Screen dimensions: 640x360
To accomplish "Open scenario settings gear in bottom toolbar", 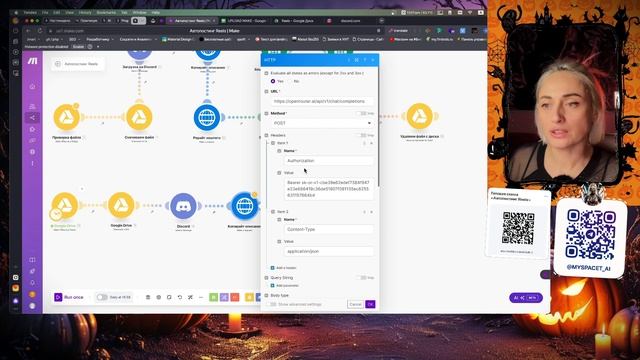I will click(159, 297).
